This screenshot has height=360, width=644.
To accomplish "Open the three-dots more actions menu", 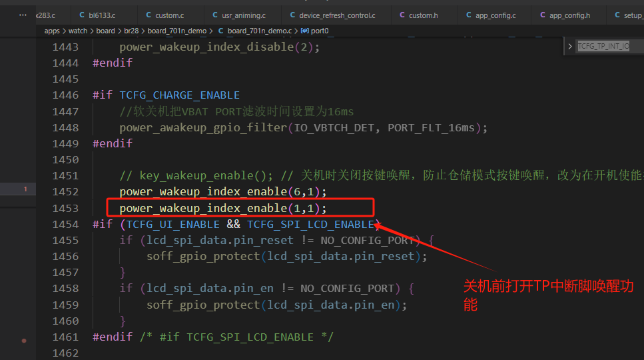I will 23,15.
